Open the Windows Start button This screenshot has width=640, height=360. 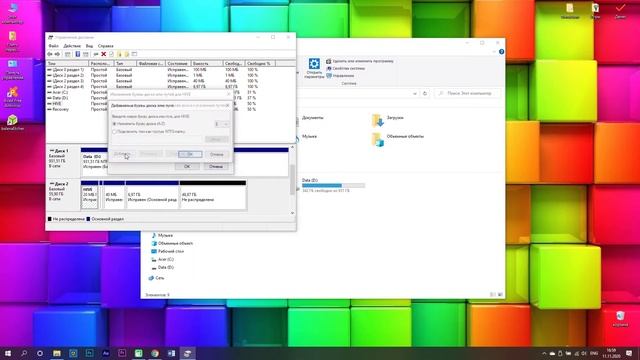(7, 353)
